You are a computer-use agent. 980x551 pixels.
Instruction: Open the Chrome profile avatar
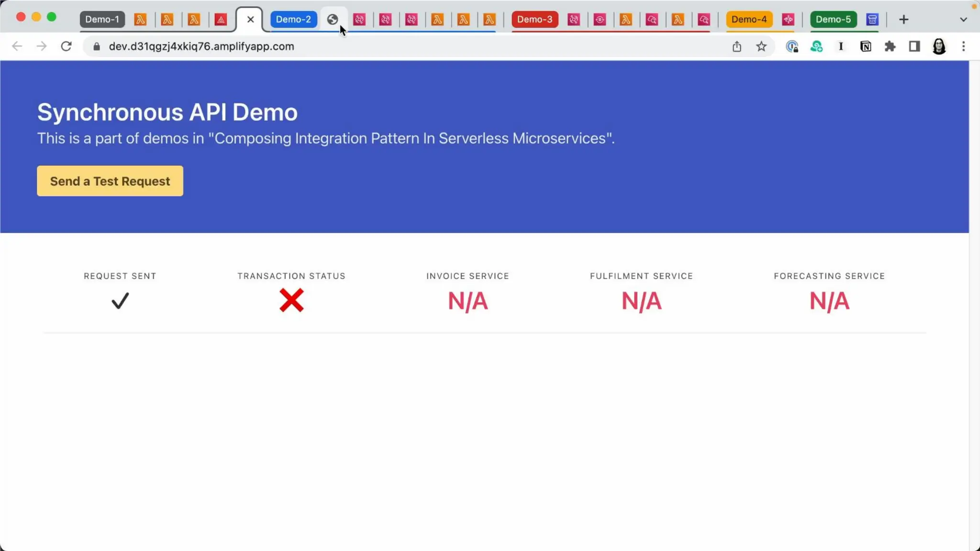939,46
